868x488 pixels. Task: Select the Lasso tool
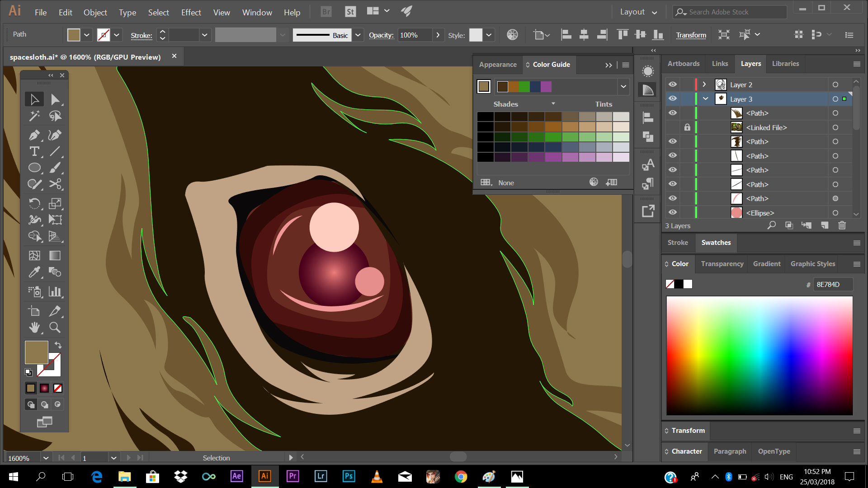(x=55, y=117)
